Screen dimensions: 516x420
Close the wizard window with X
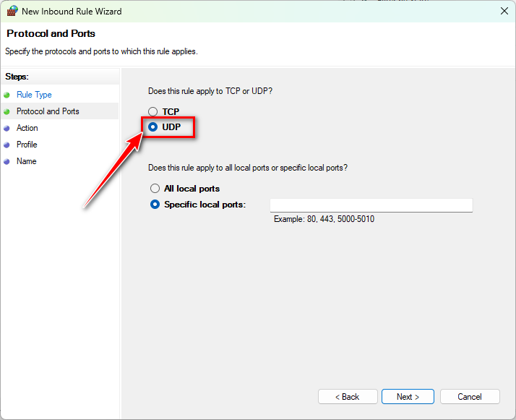(x=504, y=12)
